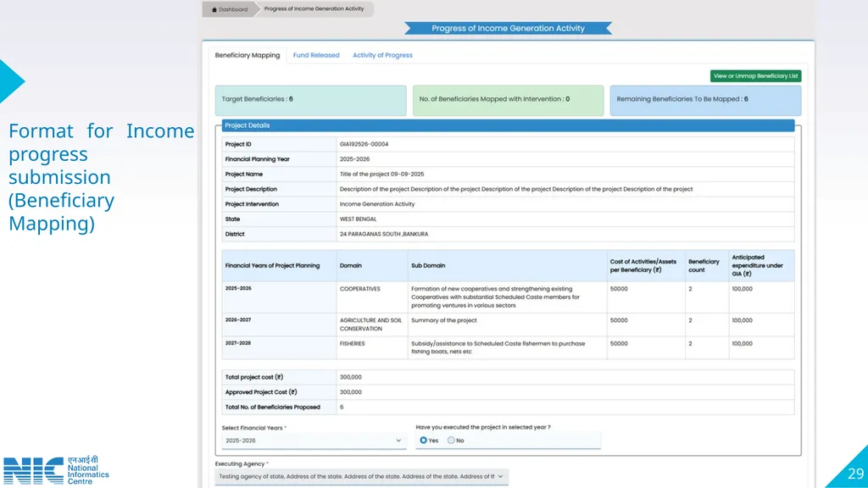Click Project ID value GIA192526-00004
The image size is (868, 488).
364,144
